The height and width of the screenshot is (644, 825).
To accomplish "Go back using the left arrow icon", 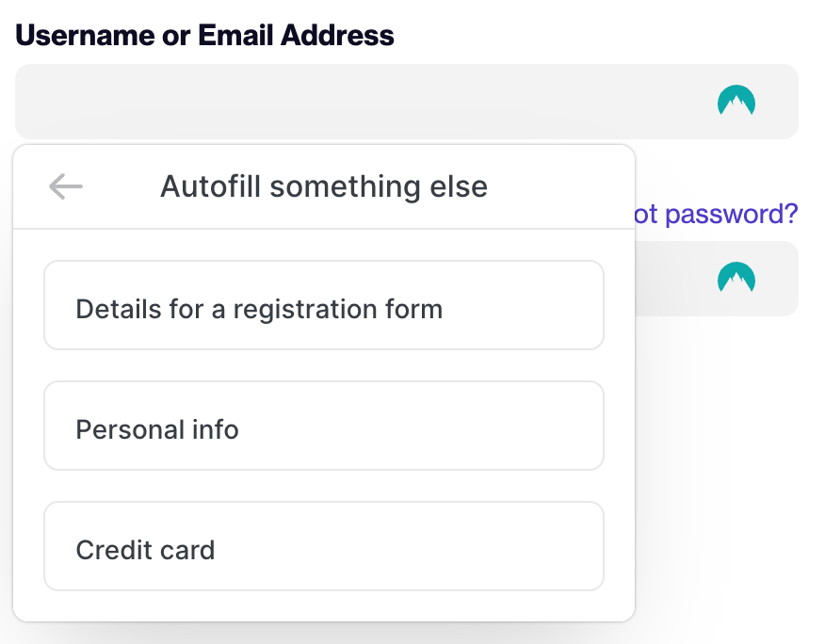I will 66,186.
